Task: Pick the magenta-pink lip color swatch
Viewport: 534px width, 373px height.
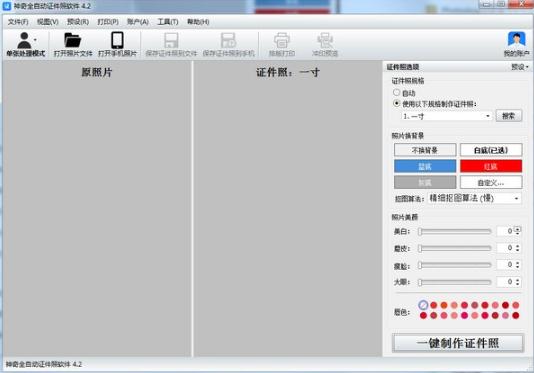Action: [464, 315]
